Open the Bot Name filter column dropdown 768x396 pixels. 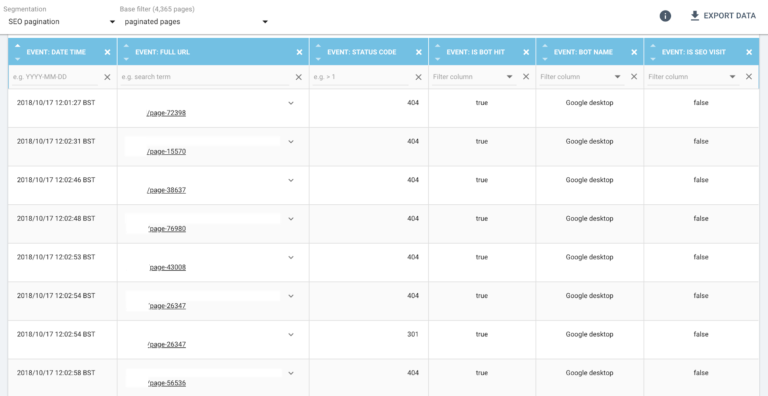581,77
